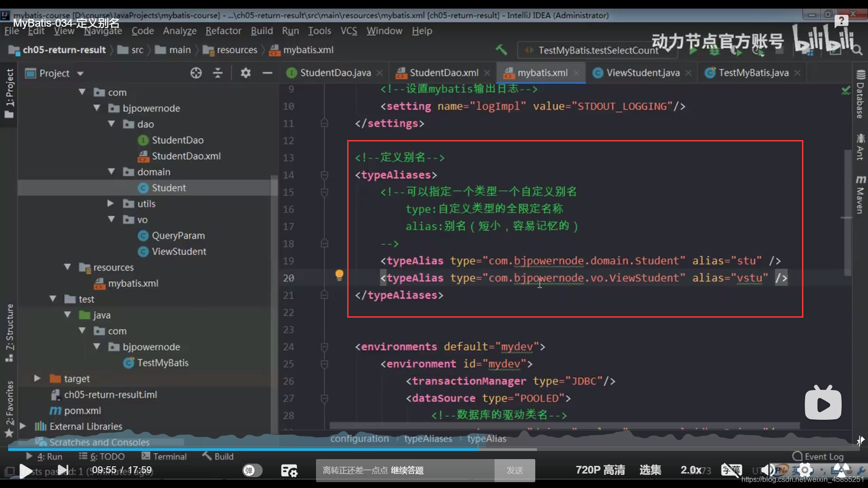Screen dimensions: 868x488
Task: Select the Student class in domain
Action: click(x=169, y=188)
